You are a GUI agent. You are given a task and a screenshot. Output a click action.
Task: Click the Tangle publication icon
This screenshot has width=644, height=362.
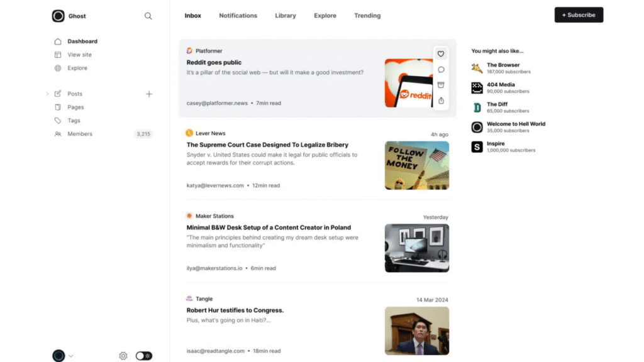point(189,299)
